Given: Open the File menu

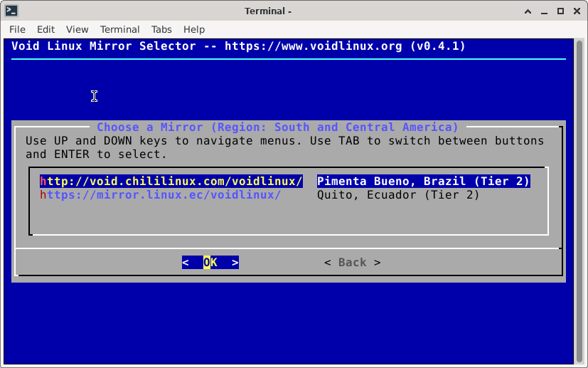Looking at the screenshot, I should (17, 29).
